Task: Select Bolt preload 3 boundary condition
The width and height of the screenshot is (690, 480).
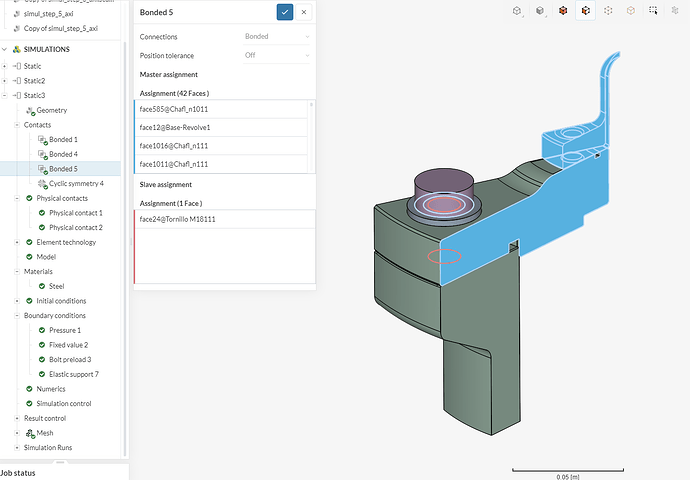Action: 70,359
